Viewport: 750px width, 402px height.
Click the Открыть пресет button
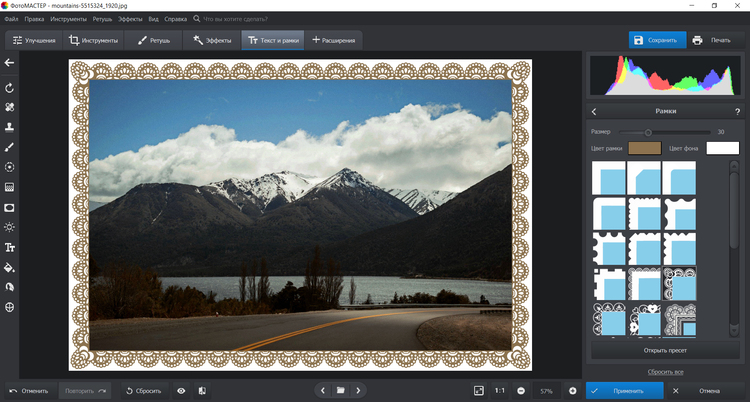(x=664, y=351)
